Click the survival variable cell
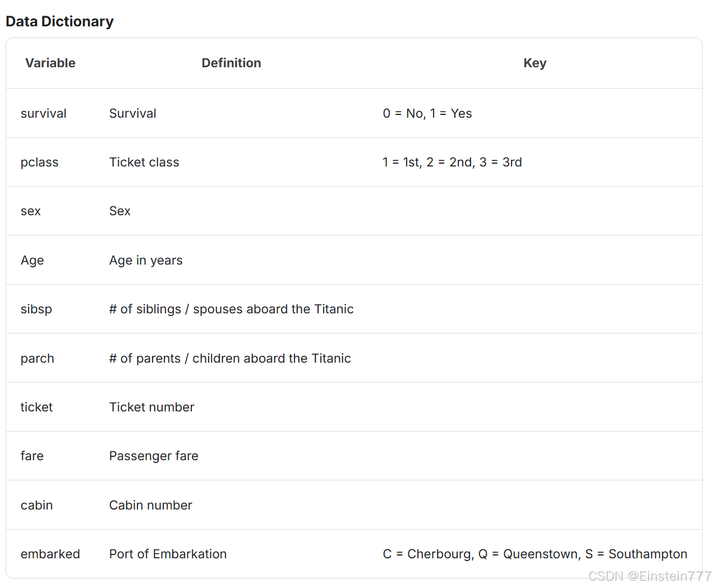Screen dimensions: 714x588 point(44,113)
